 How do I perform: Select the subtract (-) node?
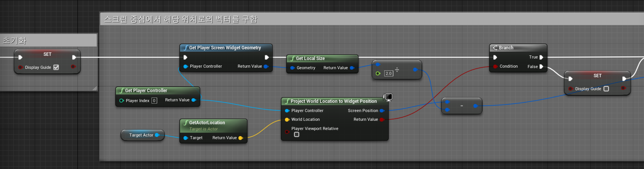(x=462, y=106)
